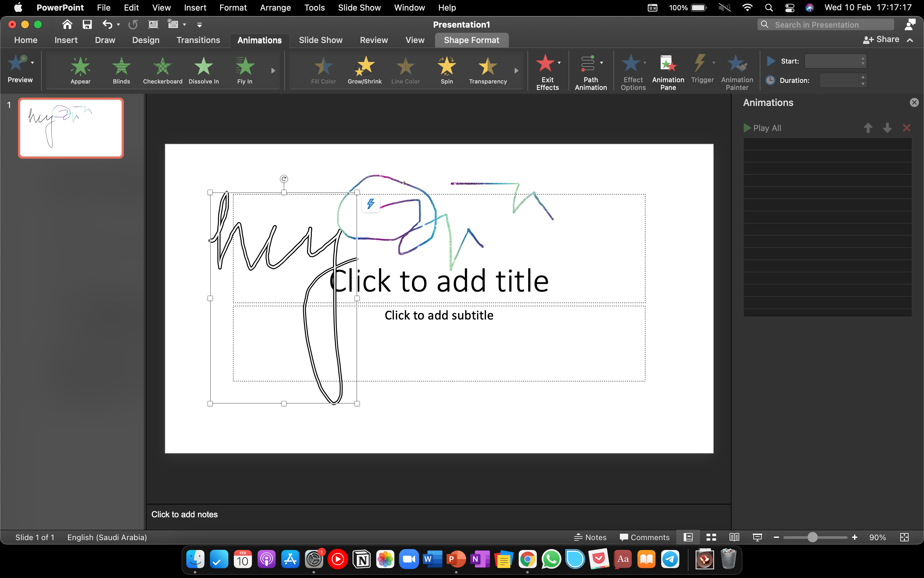Viewport: 924px width, 578px height.
Task: Open the Transitions ribbon tab
Action: [x=198, y=40]
